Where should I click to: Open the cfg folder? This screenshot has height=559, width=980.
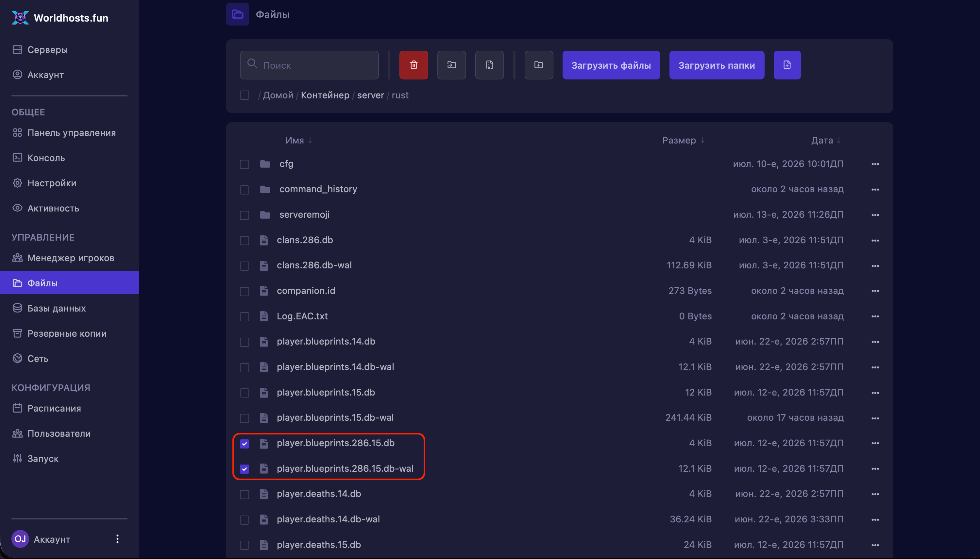(286, 164)
